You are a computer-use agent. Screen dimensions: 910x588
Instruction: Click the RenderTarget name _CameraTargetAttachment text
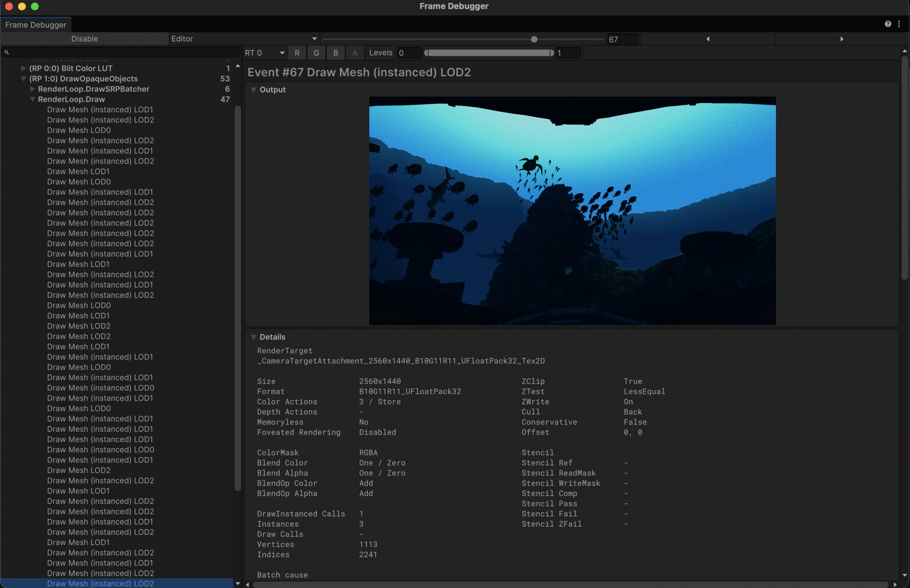coord(401,361)
